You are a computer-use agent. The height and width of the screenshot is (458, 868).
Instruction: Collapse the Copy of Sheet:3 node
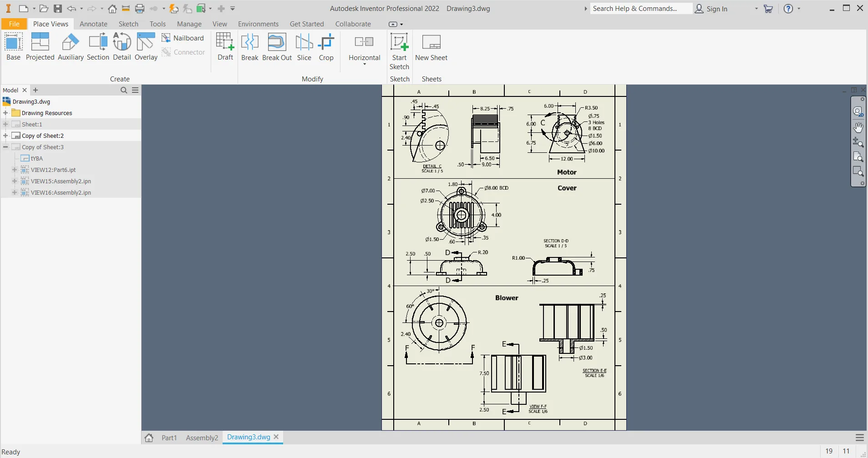[x=5, y=147]
